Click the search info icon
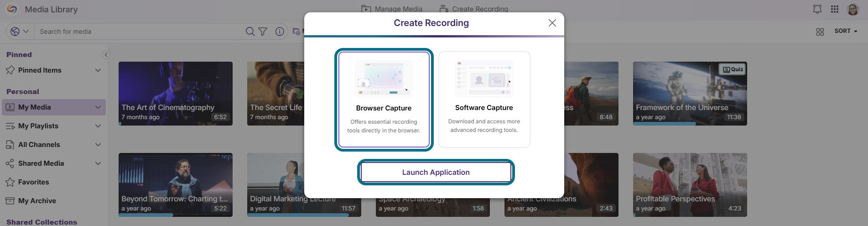 [x=280, y=32]
